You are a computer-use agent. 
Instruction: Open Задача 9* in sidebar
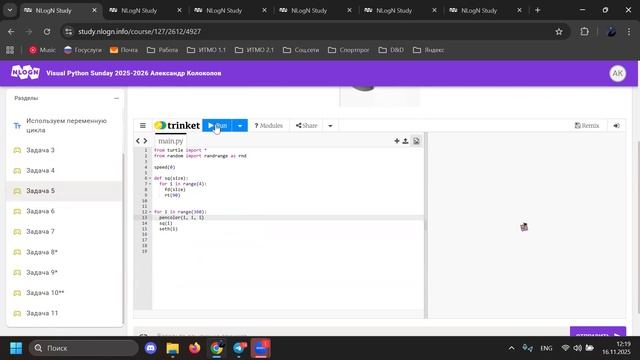tap(65, 273)
